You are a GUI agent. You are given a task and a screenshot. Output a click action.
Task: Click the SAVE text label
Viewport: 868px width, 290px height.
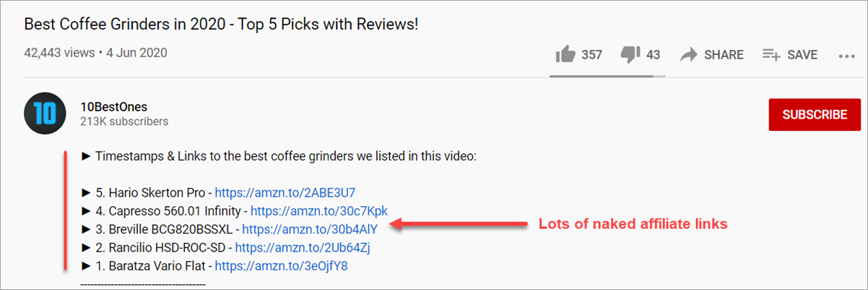(803, 55)
